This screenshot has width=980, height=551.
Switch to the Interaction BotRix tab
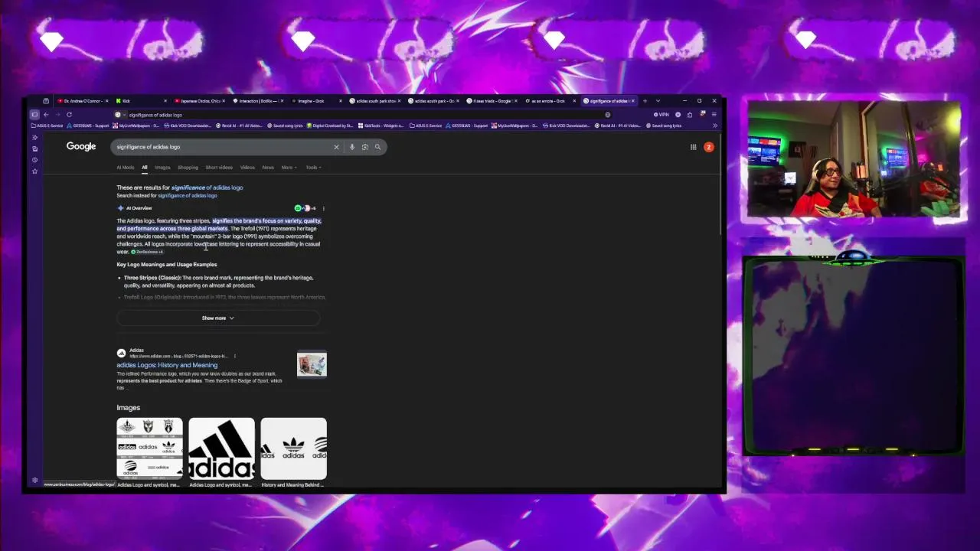point(258,101)
